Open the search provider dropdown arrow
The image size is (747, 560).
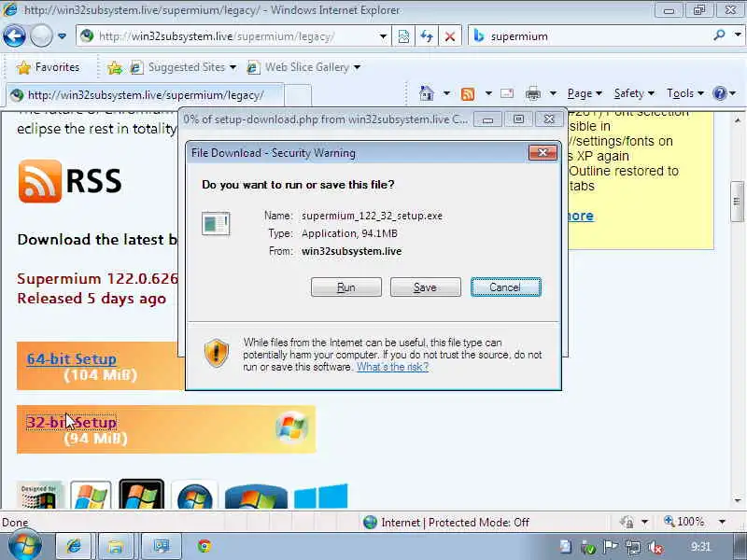(x=738, y=35)
